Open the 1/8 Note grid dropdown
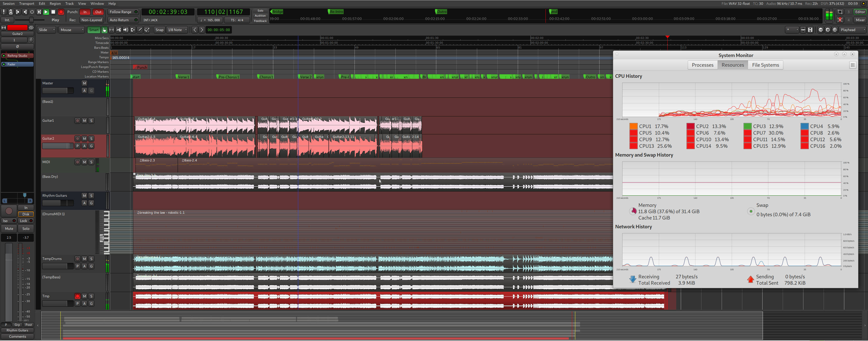 pyautogui.click(x=177, y=30)
